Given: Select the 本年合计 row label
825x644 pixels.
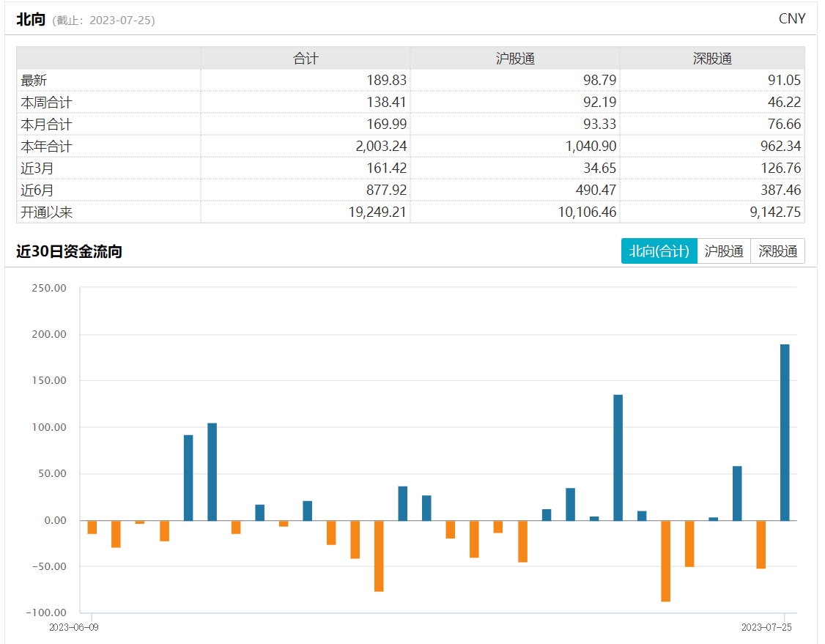Looking at the screenshot, I should click(46, 147).
